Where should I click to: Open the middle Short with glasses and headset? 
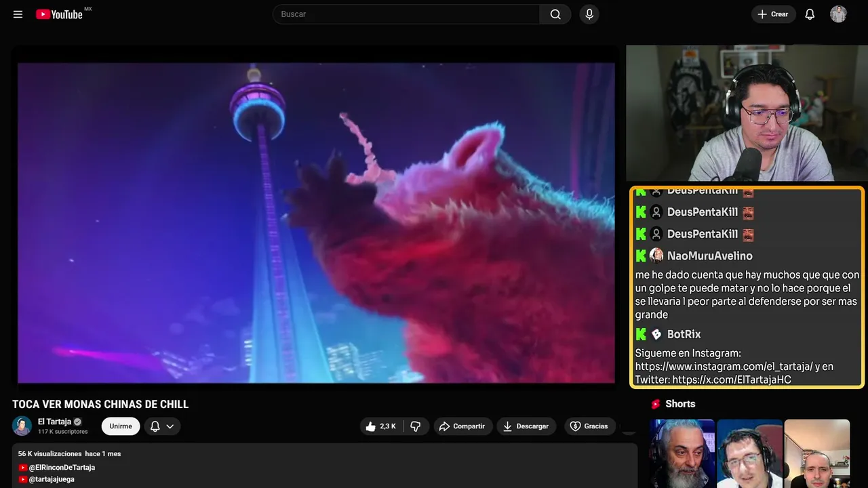(x=749, y=453)
